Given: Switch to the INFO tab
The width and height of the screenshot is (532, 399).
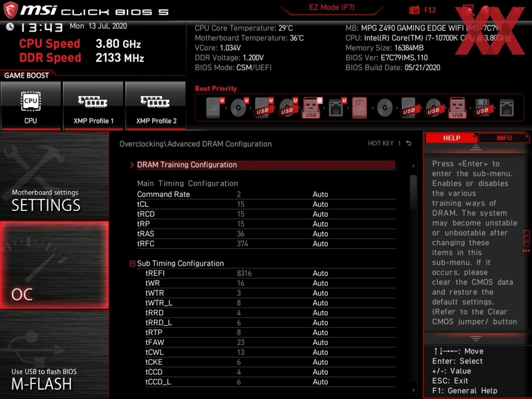Looking at the screenshot, I should pyautogui.click(x=504, y=138).
